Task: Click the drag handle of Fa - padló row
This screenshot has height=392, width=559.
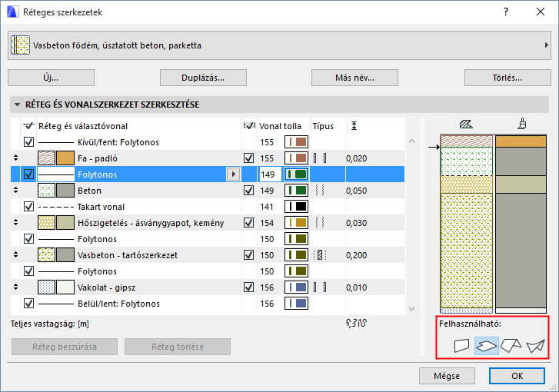Action: click(15, 158)
